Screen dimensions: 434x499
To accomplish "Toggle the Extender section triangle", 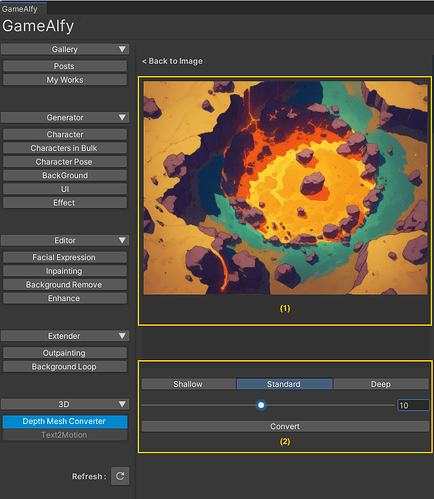I will [122, 336].
